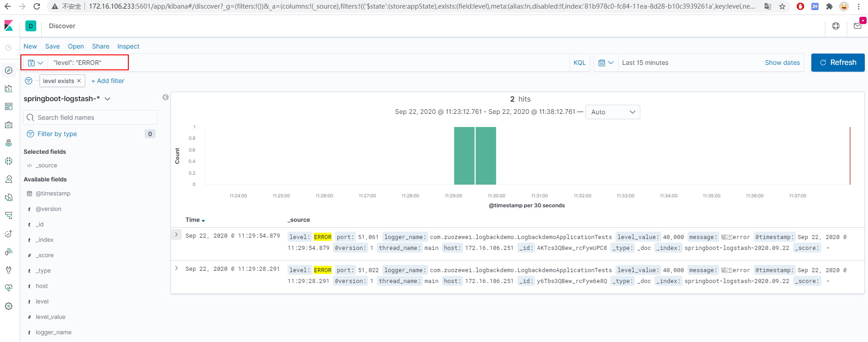Open the newsfeed mail icon

pyautogui.click(x=858, y=26)
